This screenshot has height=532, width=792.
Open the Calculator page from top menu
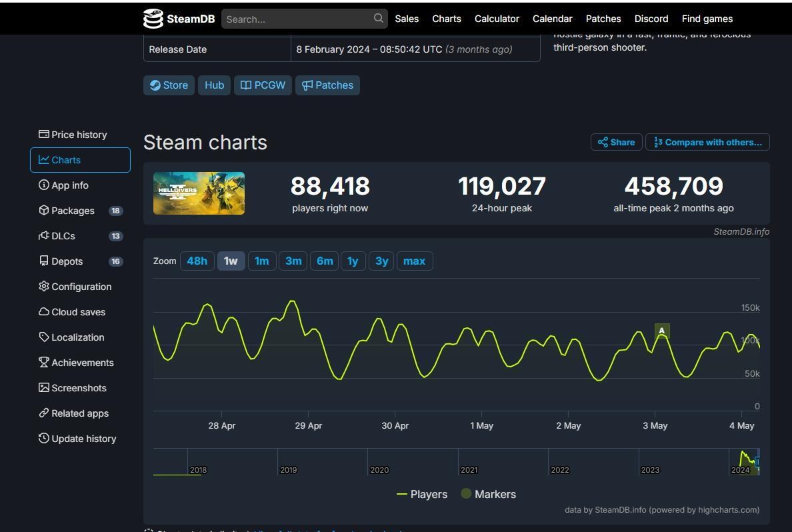pos(497,19)
